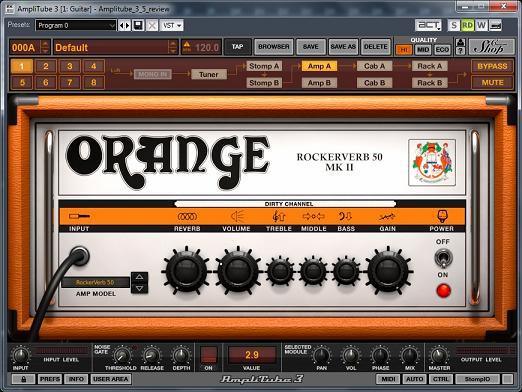Open the Presets Program 0 dropdown
The width and height of the screenshot is (522, 392).
76,25
